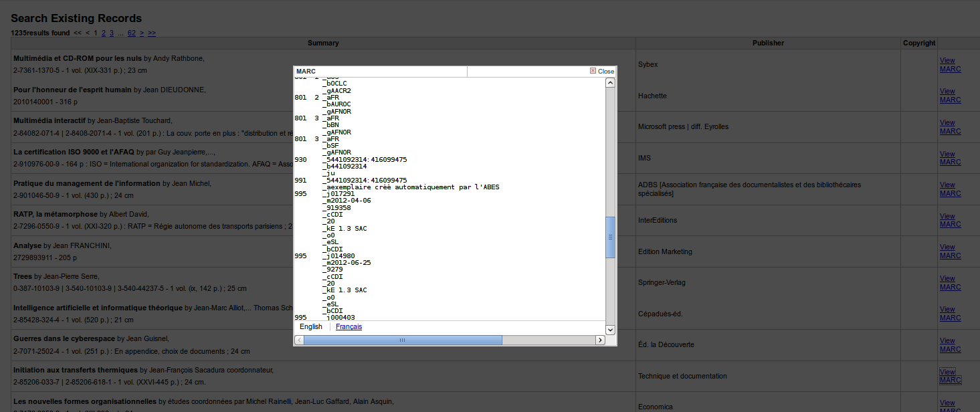The width and height of the screenshot is (980, 412).
Task: Click the vertical scrollbar up arrow
Action: point(610,82)
